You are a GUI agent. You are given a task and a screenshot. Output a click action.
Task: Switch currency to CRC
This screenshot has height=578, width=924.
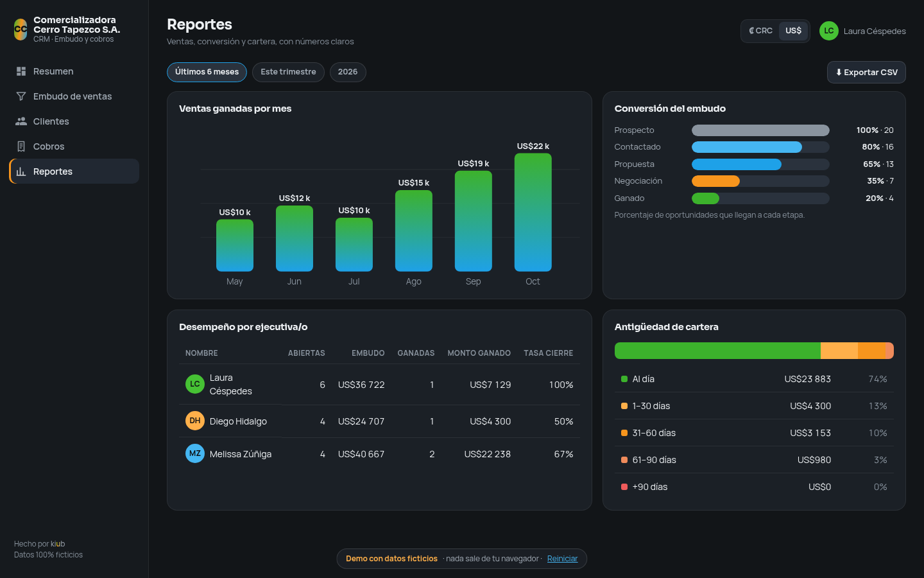pyautogui.click(x=760, y=31)
